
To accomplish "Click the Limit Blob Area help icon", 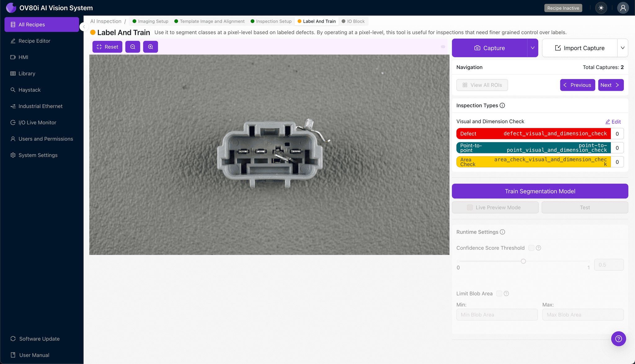I will click(x=506, y=293).
